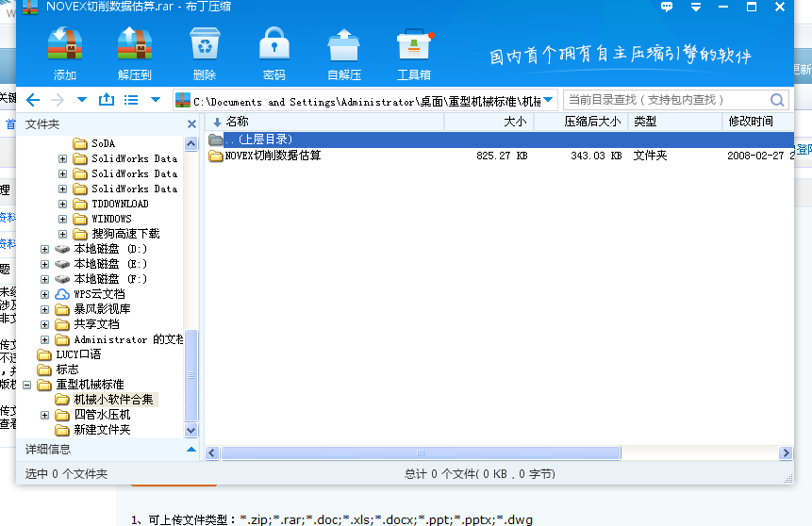The height and width of the screenshot is (526, 812).
Task: Click the magnifier search icon
Action: coord(777,100)
